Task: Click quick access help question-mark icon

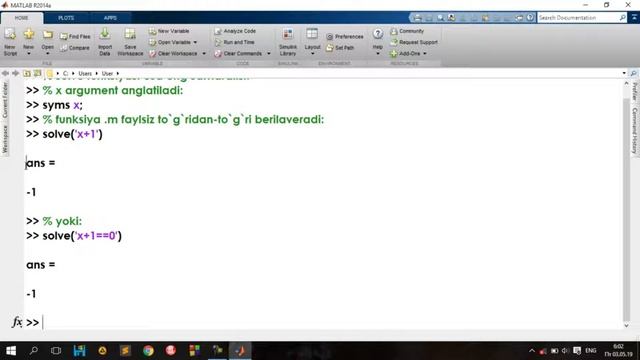Action: coord(530,18)
